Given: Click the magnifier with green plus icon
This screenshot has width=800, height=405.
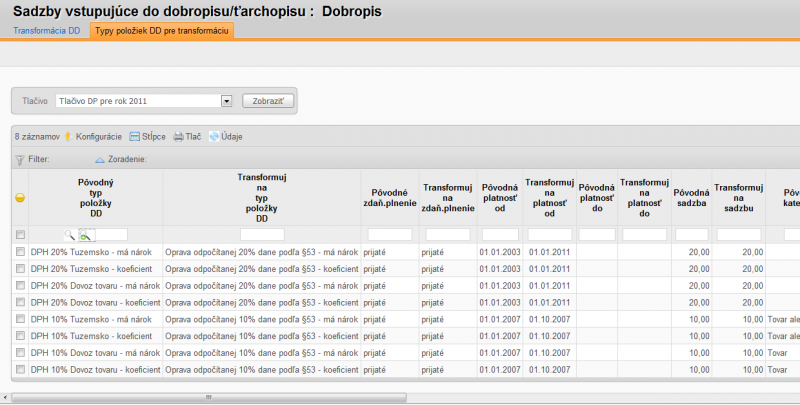Looking at the screenshot, I should click(x=85, y=235).
